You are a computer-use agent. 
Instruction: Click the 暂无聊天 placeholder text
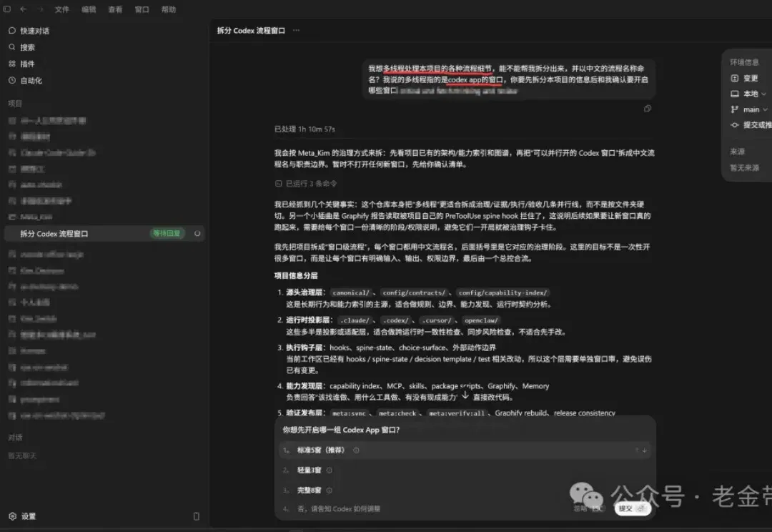22,455
